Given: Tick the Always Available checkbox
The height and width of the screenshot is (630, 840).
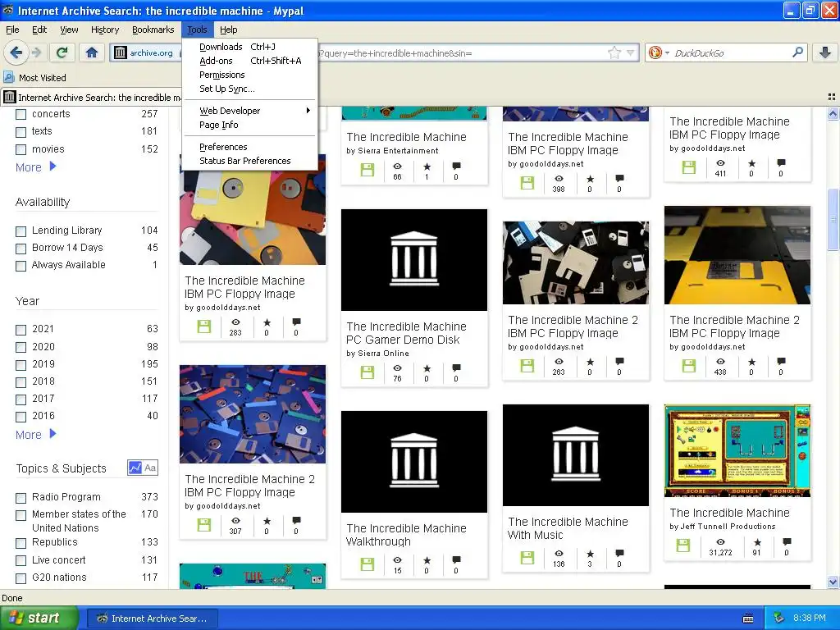Looking at the screenshot, I should [x=21, y=266].
